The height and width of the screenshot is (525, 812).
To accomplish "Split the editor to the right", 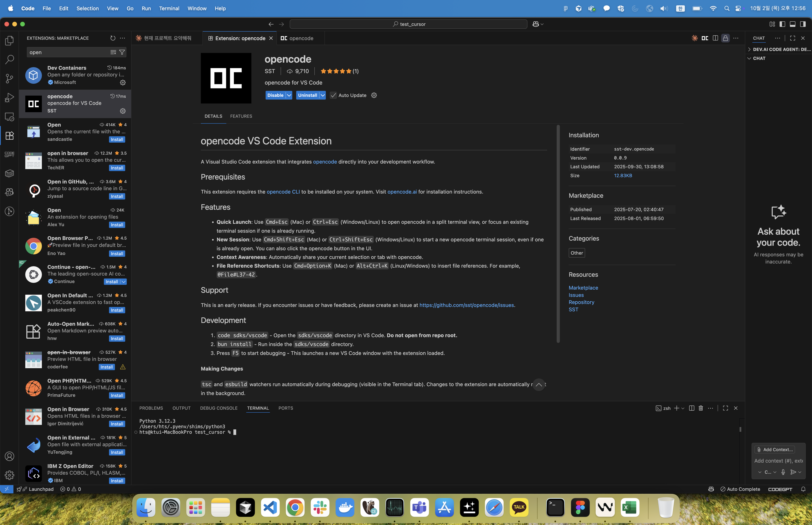I will 715,38.
